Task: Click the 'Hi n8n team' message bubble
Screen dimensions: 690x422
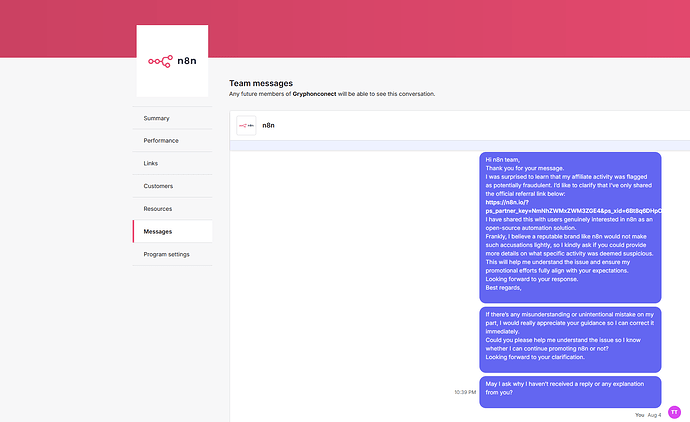Action: [x=570, y=228]
